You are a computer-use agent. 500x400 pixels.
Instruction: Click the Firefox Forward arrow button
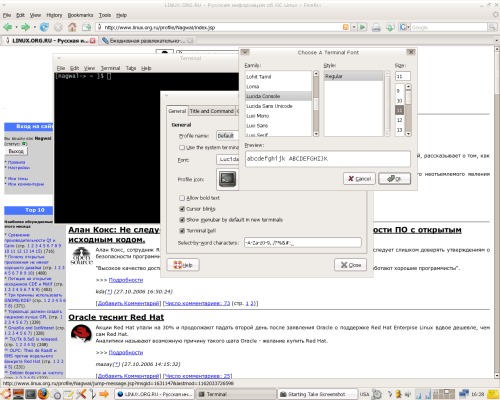[x=25, y=27]
